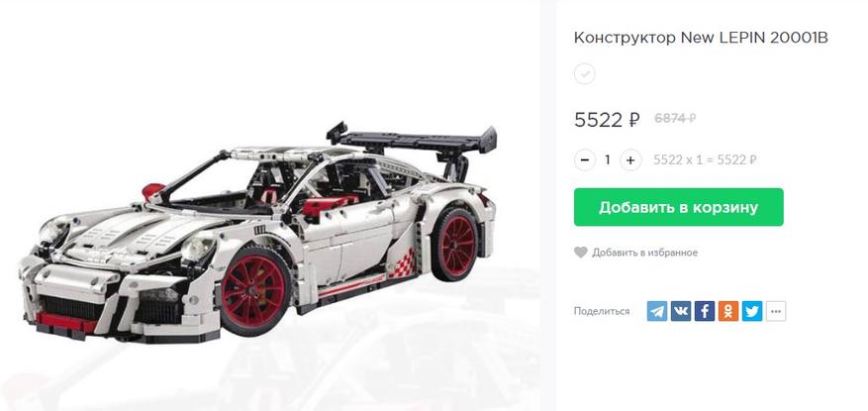The width and height of the screenshot is (868, 411).
Task: Click the product title New LEPIN 20001B
Action: pos(754,38)
